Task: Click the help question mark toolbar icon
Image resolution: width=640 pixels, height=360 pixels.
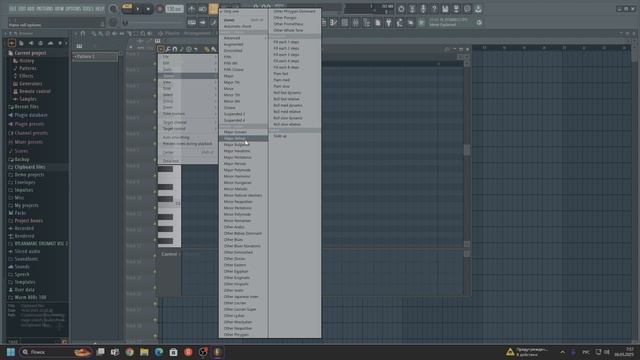Action: click(434, 9)
